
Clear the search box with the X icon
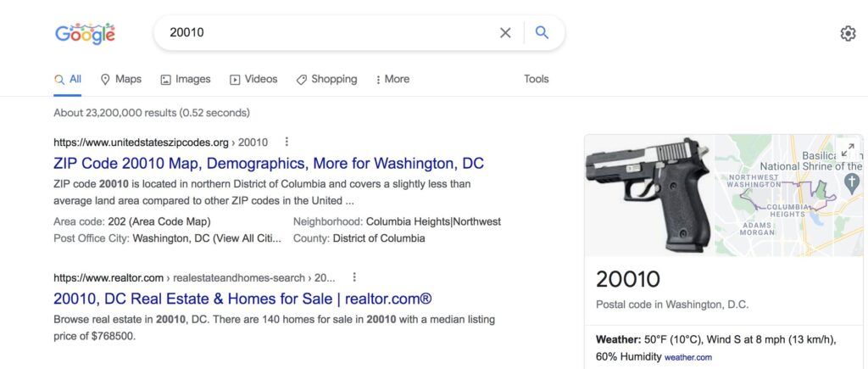tap(505, 33)
